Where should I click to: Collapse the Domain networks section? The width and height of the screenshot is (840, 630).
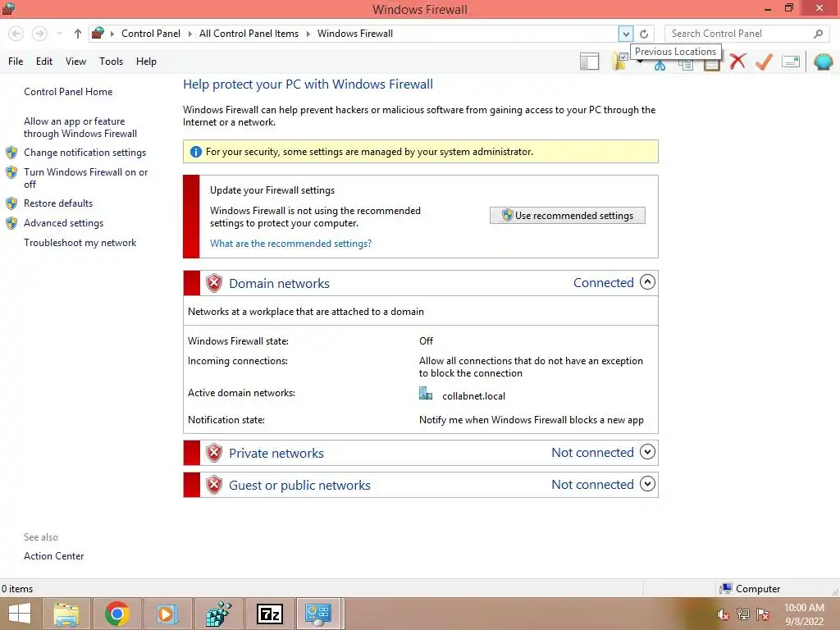pyautogui.click(x=648, y=282)
